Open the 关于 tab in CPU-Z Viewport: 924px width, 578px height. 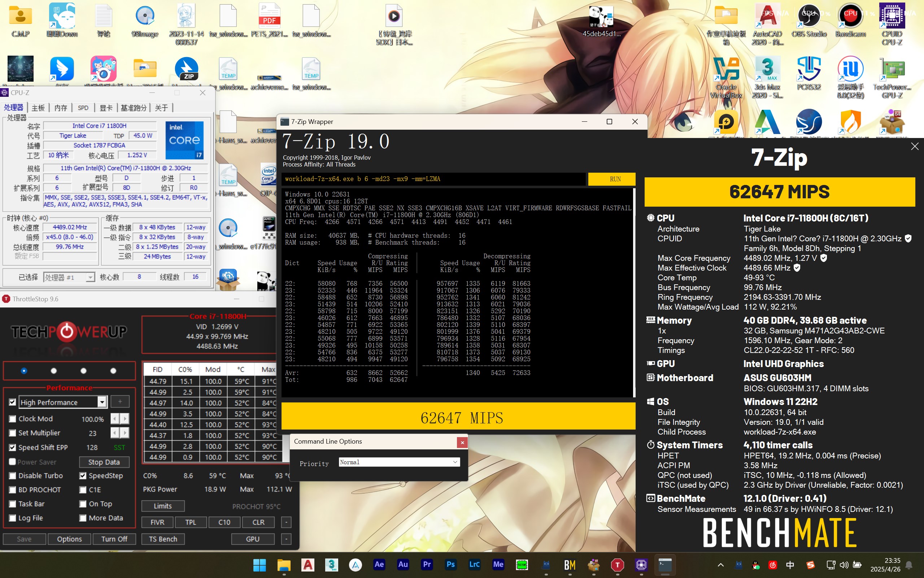pyautogui.click(x=161, y=108)
